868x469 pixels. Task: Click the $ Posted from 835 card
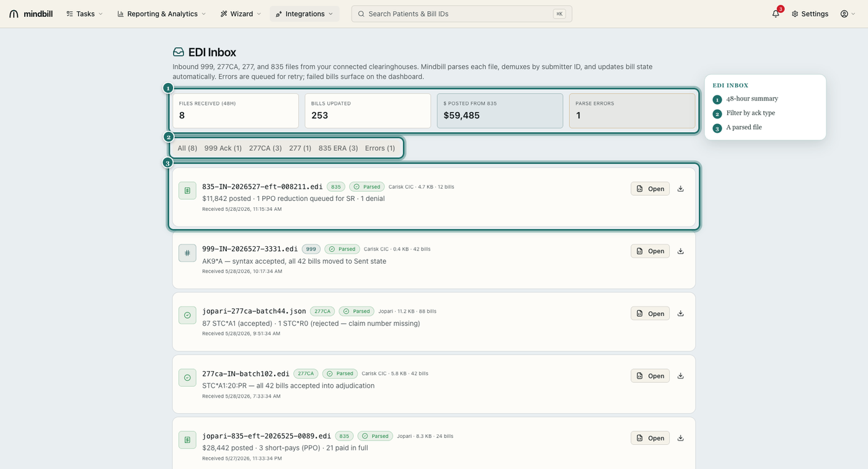500,111
